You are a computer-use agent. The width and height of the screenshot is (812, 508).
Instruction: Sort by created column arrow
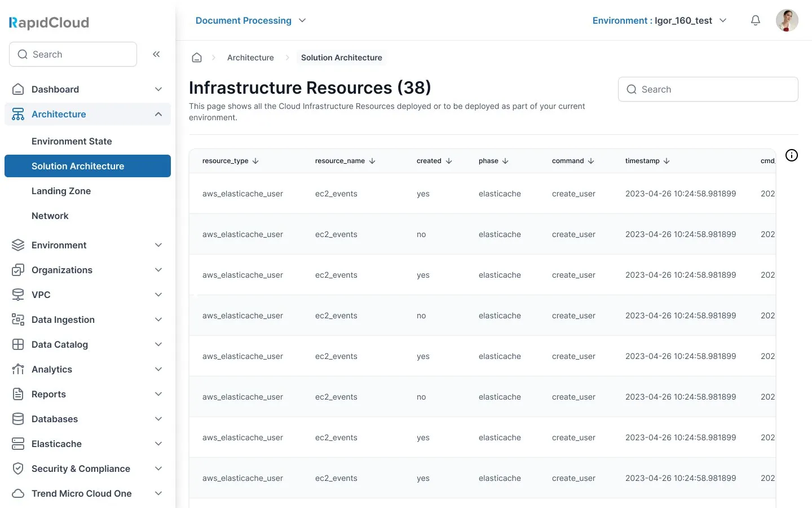(x=449, y=161)
